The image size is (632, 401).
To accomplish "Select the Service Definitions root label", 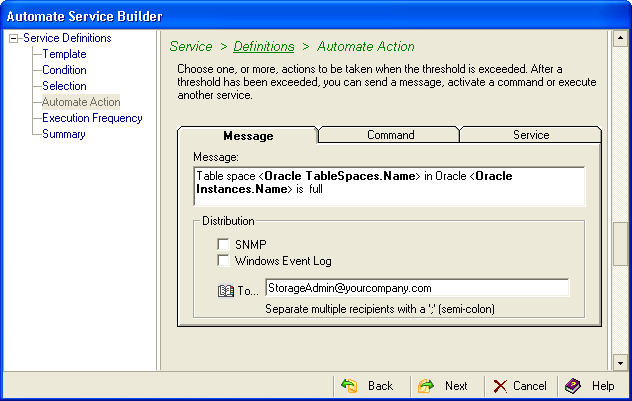I will coord(67,38).
